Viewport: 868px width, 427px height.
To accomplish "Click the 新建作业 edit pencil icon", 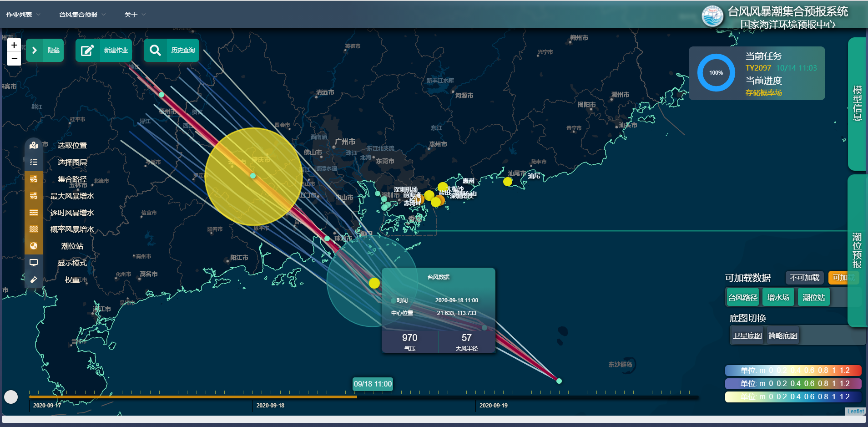I will click(x=87, y=50).
